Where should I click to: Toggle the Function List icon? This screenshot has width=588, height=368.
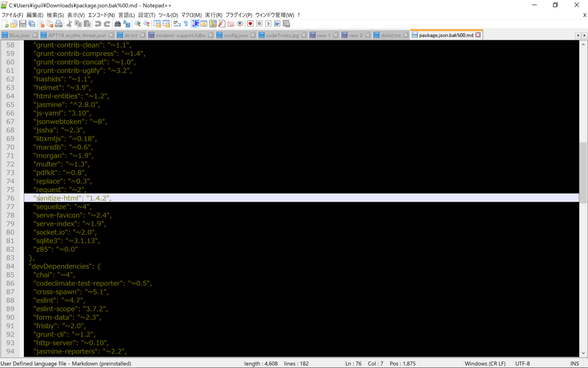click(x=221, y=24)
